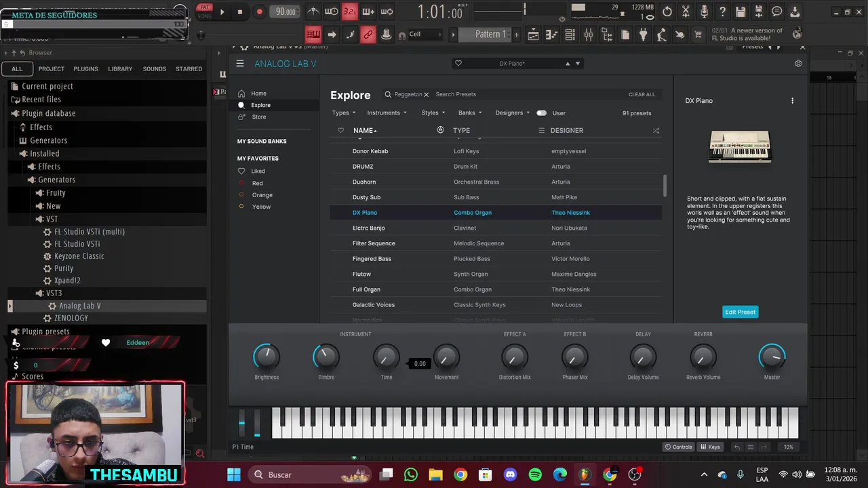The image size is (868, 488).
Task: Open the FL Studio mixer window icon
Action: [x=589, y=35]
